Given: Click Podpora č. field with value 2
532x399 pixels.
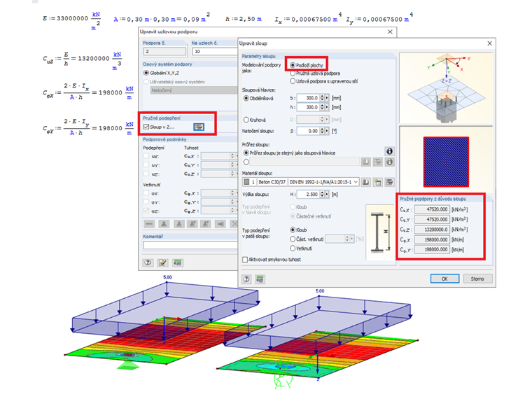Looking at the screenshot, I should (164, 52).
